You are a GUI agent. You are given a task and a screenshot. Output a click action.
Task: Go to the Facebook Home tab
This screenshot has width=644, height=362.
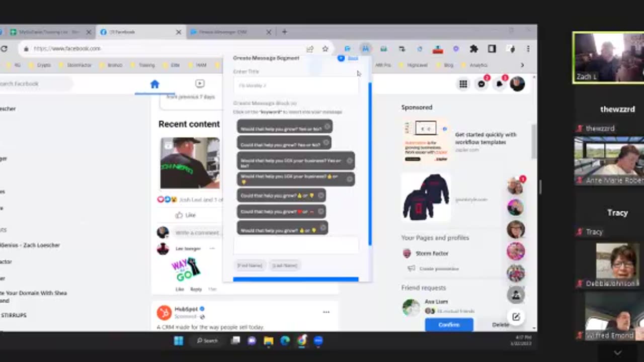click(154, 84)
